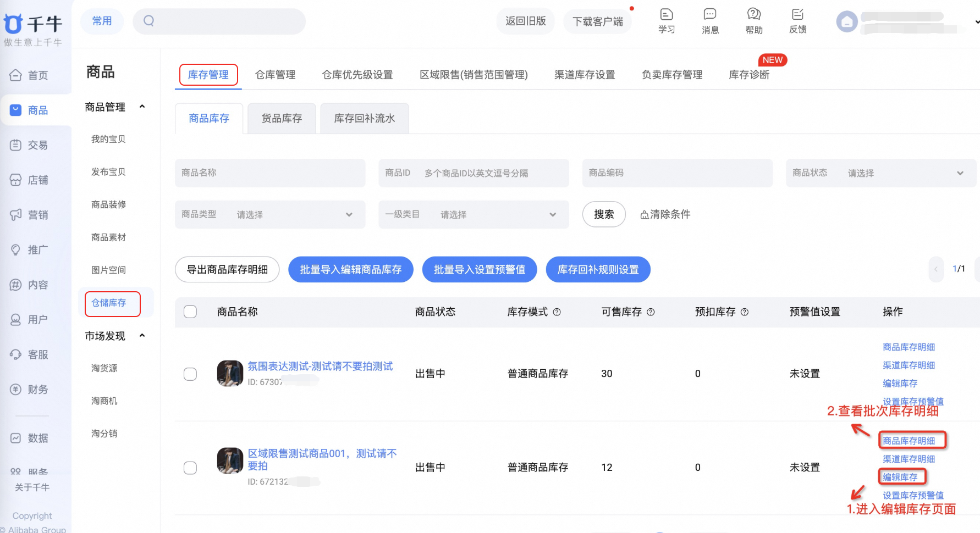
Task: Open 区域限售(销售范围管理) tab
Action: tap(474, 75)
